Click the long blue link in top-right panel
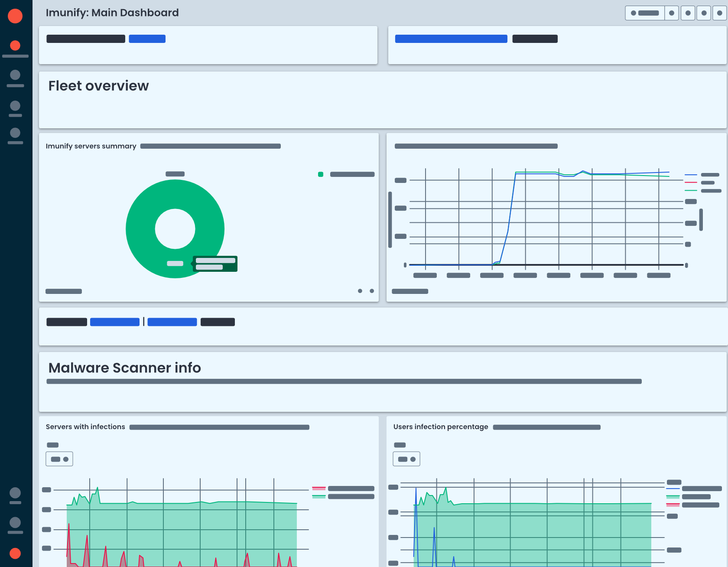 point(451,39)
